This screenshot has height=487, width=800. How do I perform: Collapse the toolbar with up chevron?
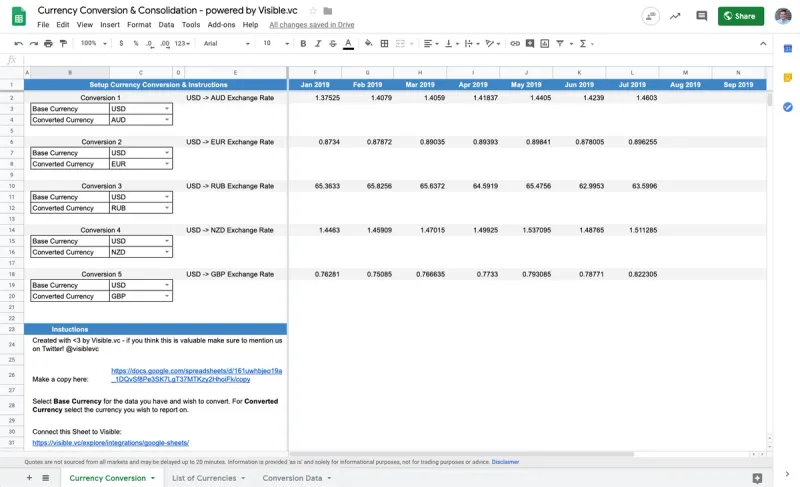(x=763, y=44)
